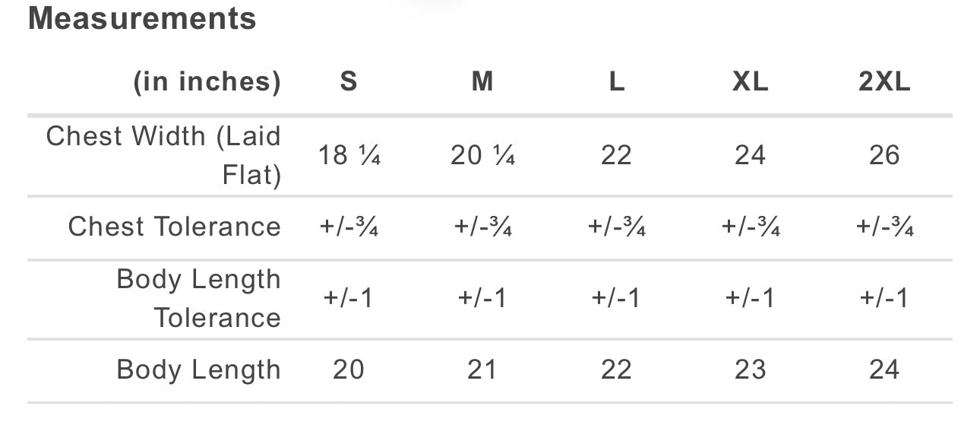Image resolution: width=980 pixels, height=422 pixels.
Task: Click the M body length value 21
Action: 482,370
